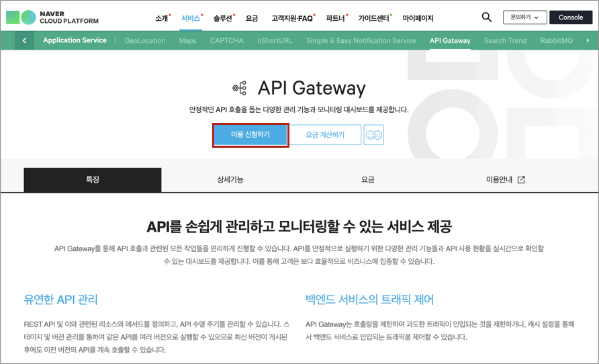Click the 이용 신청하기 button
The image size is (599, 364).
tap(250, 135)
